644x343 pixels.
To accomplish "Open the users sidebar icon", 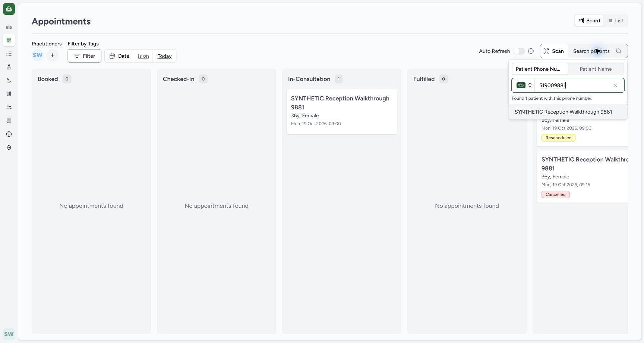I will click(x=9, y=107).
